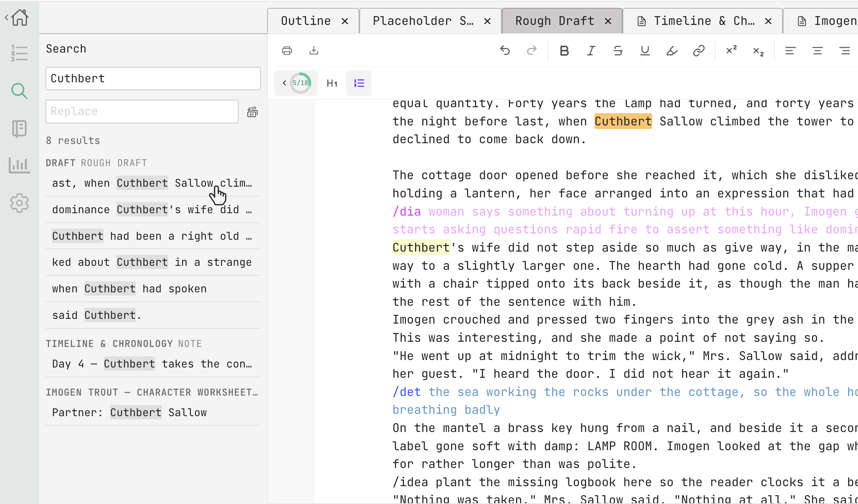Apply subscript formatting

(758, 51)
